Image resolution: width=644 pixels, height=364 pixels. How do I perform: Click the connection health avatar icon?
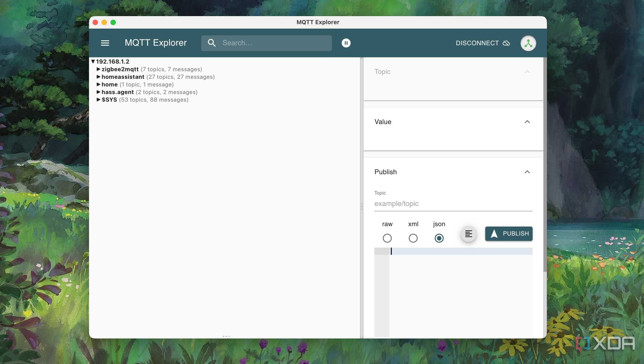(528, 43)
